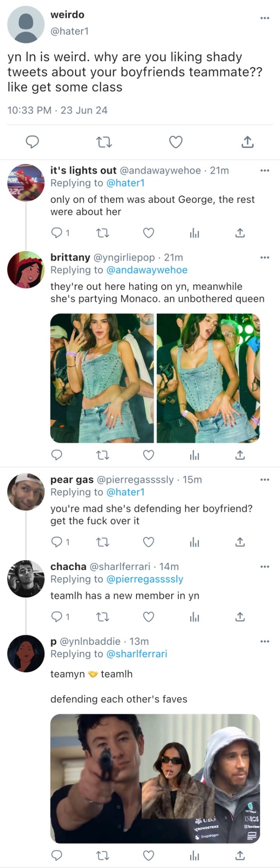Open the @sharlferrari mention link
This screenshot has height=868, width=280.
point(136,654)
